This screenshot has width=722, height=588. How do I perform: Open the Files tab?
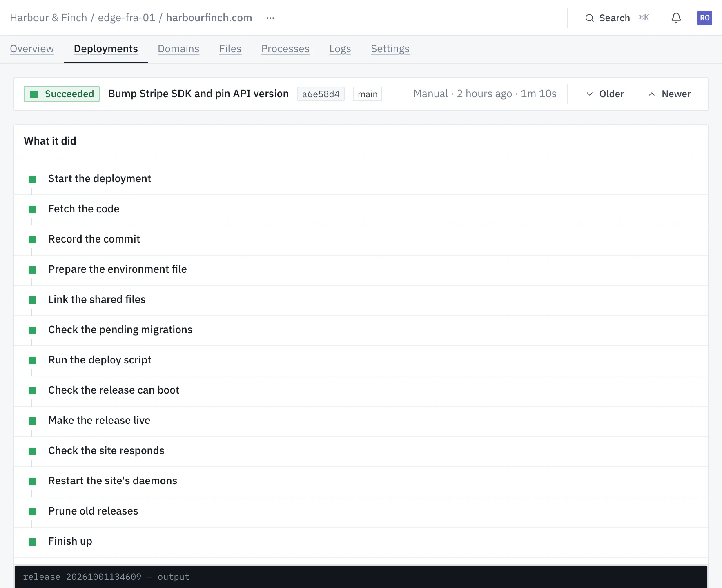(230, 49)
